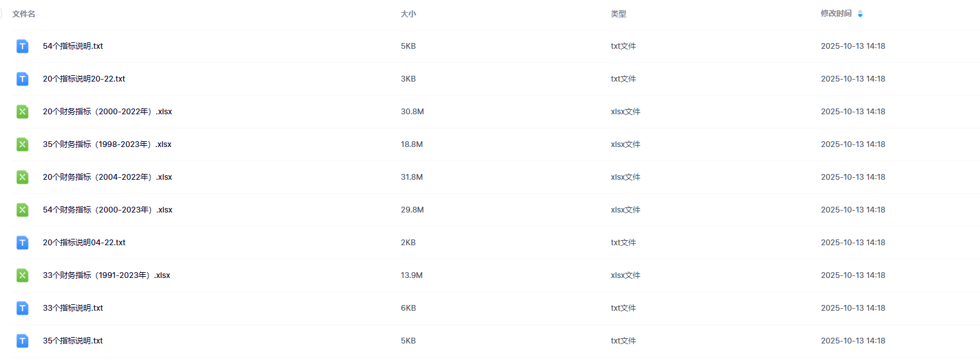Image resolution: width=980 pixels, height=364 pixels.
Task: Click xlsx icon of 20个财务指标（2004-2022年）
Action: click(x=22, y=177)
